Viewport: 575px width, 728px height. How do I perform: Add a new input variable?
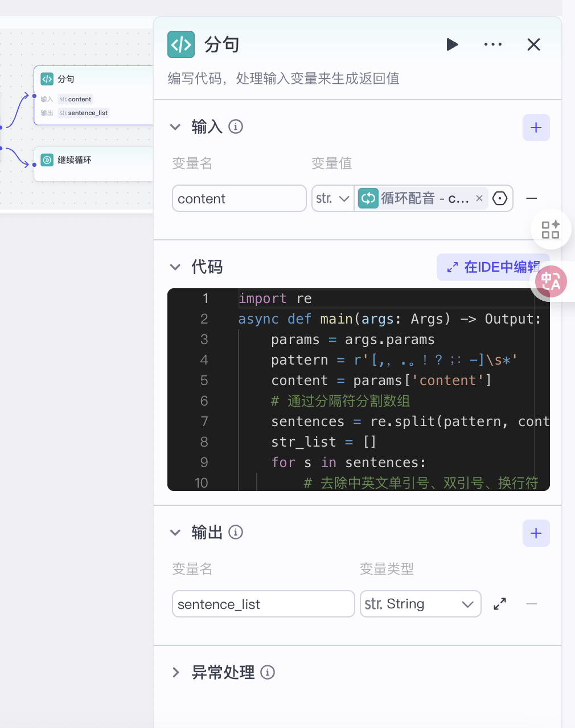point(536,128)
